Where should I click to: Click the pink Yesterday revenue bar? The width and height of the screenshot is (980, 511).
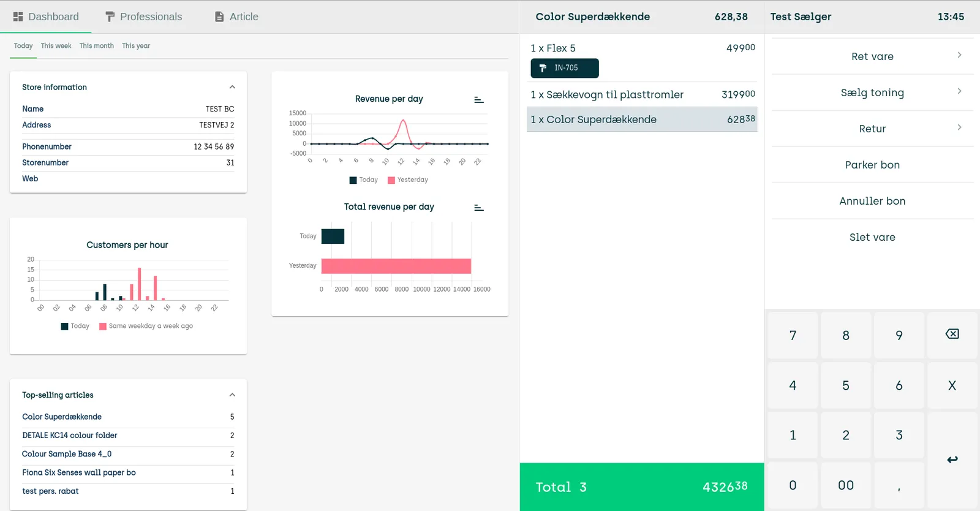(x=396, y=266)
